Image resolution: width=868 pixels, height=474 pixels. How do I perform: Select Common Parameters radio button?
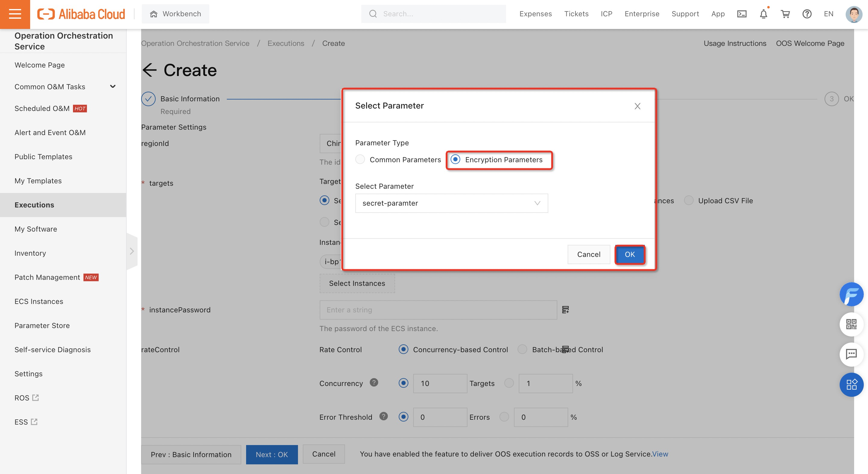pos(360,159)
